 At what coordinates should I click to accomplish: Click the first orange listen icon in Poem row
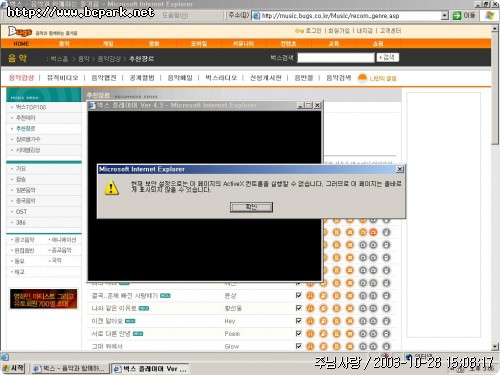(310, 334)
